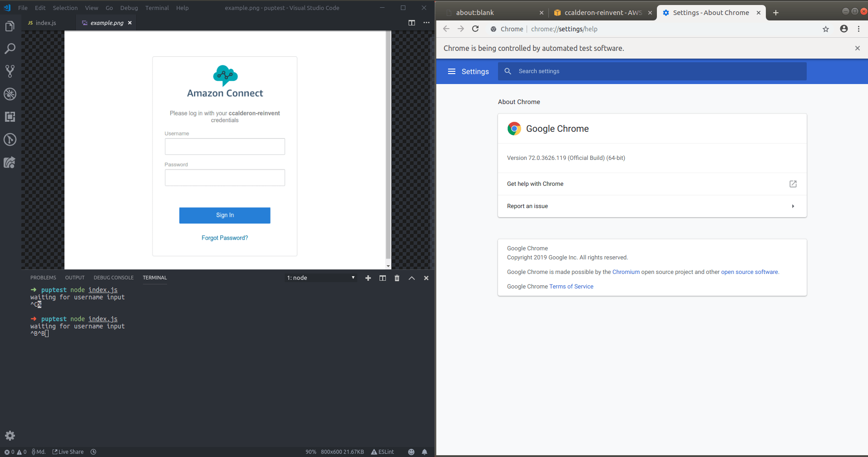Split the terminal panel
The image size is (868, 457).
pyautogui.click(x=382, y=278)
